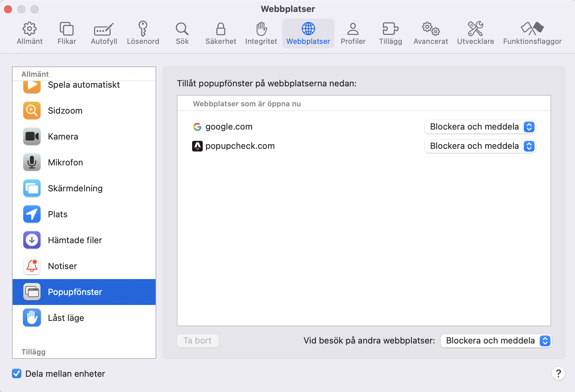
Task: Open the Avancerat gears preferences
Action: pos(431,33)
